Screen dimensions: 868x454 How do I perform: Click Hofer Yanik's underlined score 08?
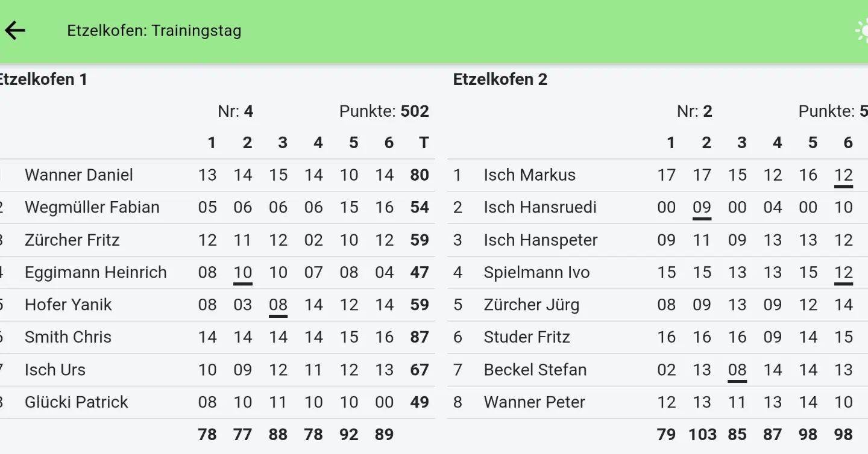pyautogui.click(x=278, y=305)
